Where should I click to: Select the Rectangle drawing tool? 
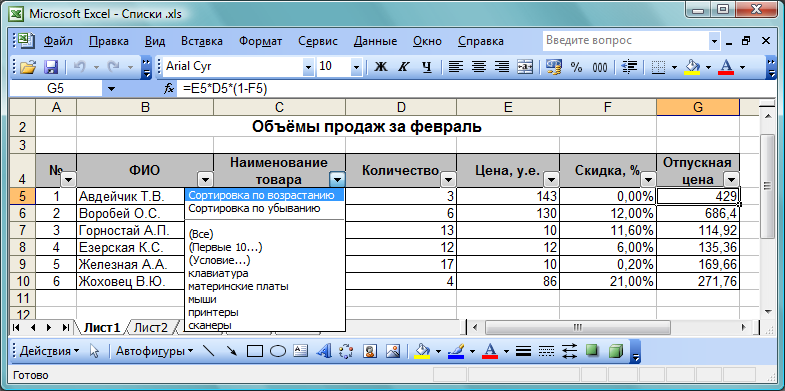point(255,351)
